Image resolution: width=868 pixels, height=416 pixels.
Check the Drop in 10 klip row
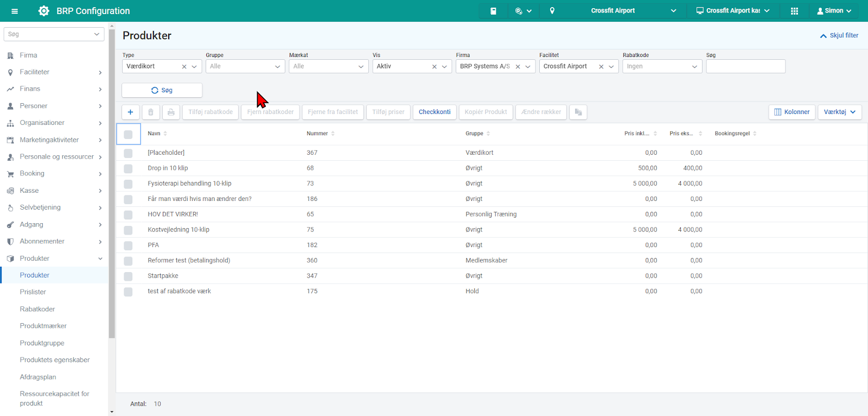coord(128,168)
